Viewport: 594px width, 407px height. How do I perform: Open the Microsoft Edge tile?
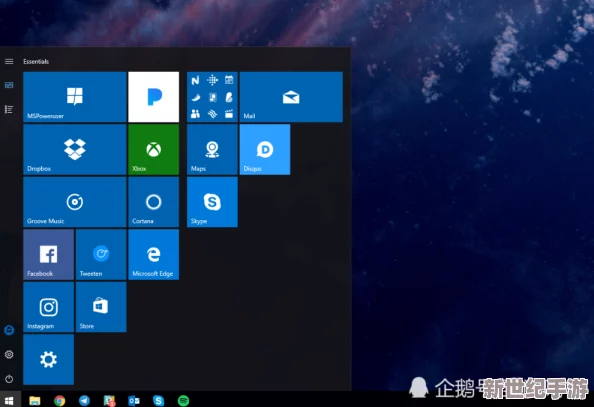coord(153,255)
